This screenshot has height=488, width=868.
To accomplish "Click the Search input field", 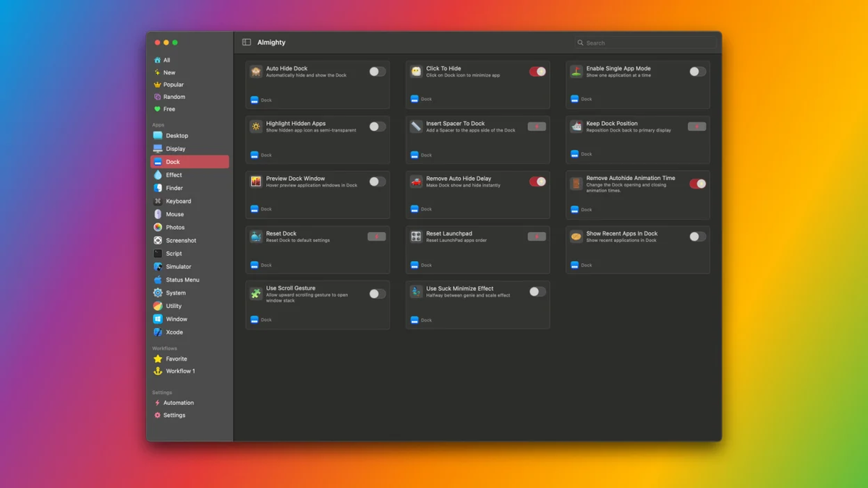I will coord(647,43).
